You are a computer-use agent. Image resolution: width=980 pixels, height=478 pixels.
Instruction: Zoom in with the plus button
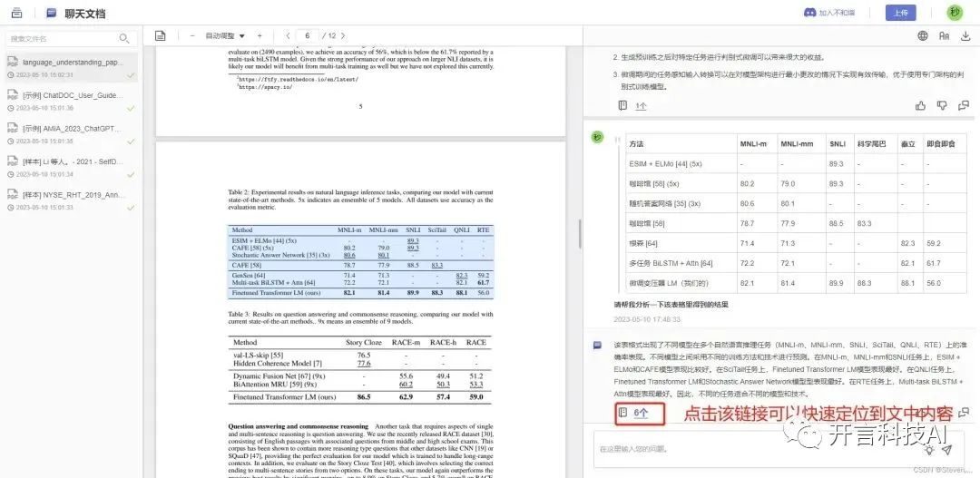(x=260, y=35)
